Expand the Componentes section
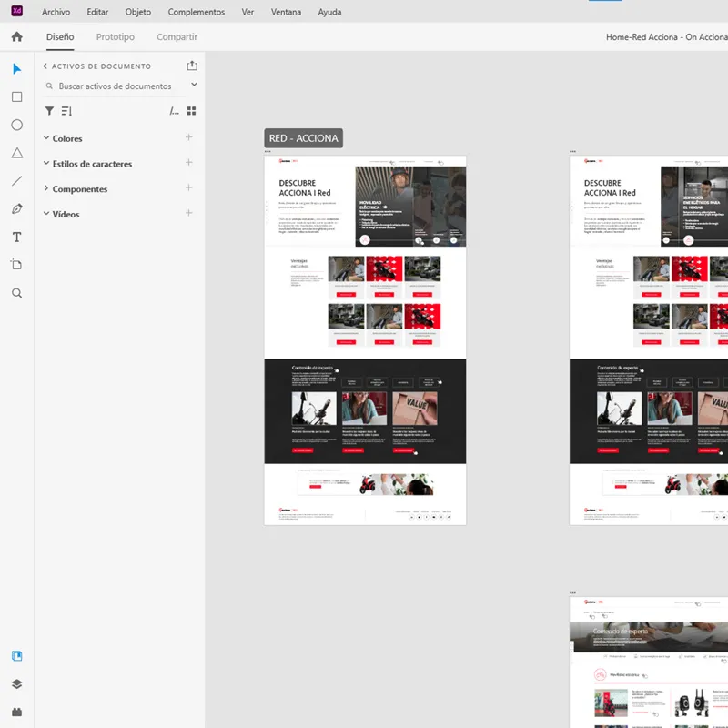The width and height of the screenshot is (728, 728). pyautogui.click(x=46, y=188)
